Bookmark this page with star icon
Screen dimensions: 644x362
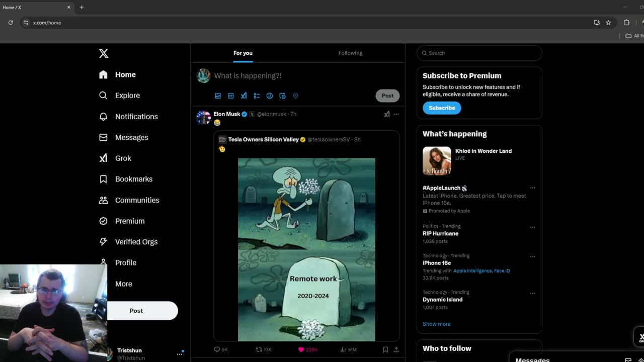(608, 23)
